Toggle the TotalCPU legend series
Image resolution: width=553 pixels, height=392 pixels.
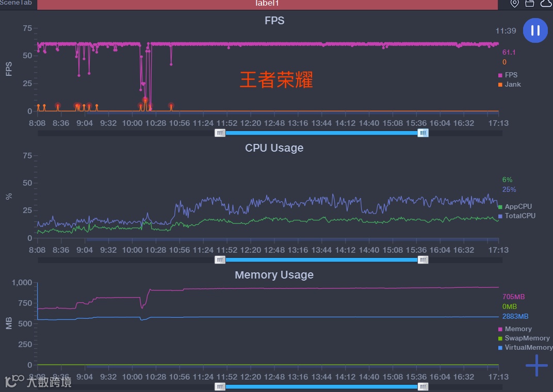point(517,216)
